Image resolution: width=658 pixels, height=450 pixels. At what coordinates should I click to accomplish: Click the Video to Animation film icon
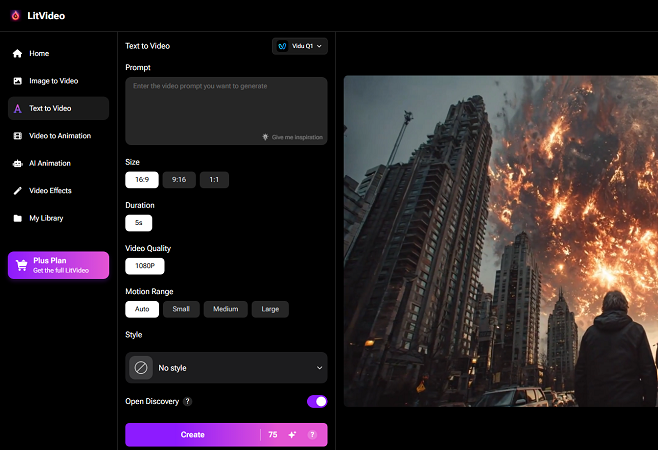(x=17, y=135)
